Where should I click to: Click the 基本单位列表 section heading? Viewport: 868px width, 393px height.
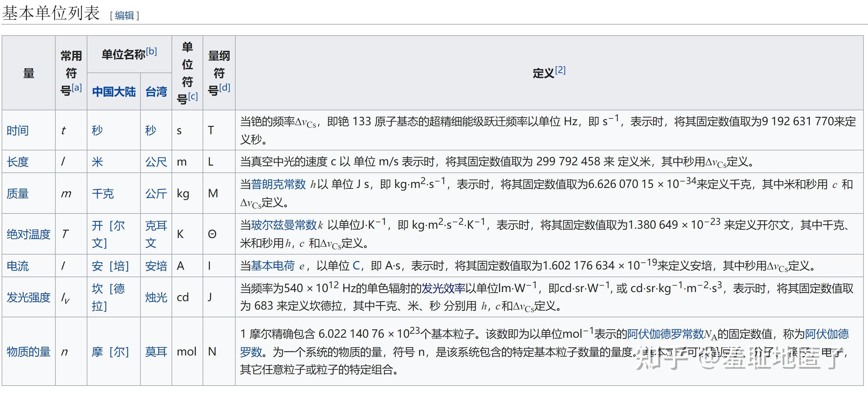click(x=51, y=14)
